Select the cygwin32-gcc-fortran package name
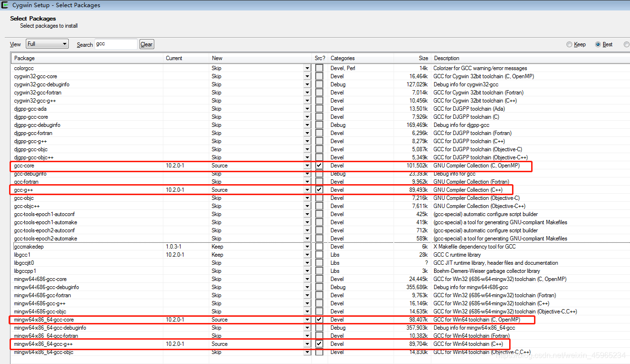Image resolution: width=630 pixels, height=364 pixels. pyautogui.click(x=38, y=93)
